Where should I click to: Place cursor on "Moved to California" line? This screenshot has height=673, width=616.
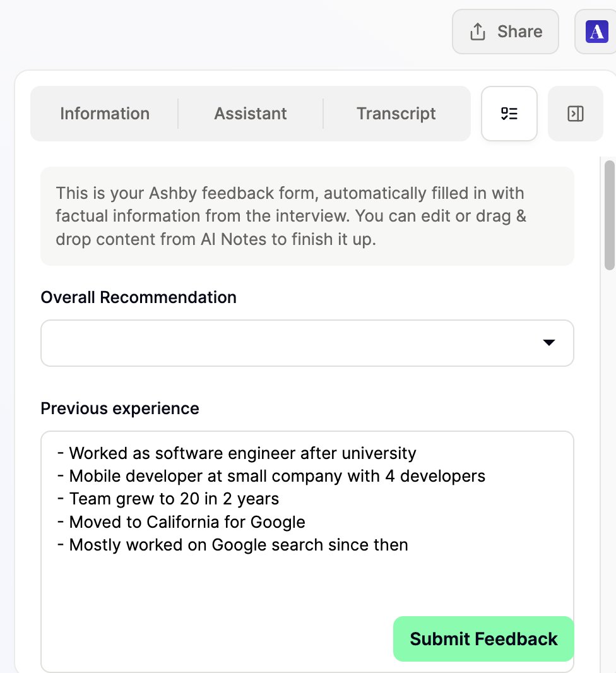coord(187,522)
